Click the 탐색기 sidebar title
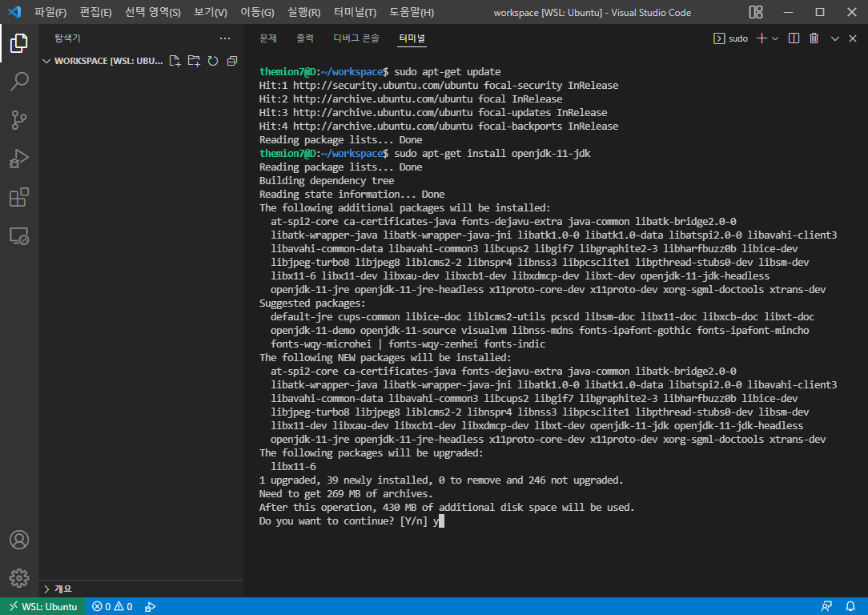 [67, 38]
